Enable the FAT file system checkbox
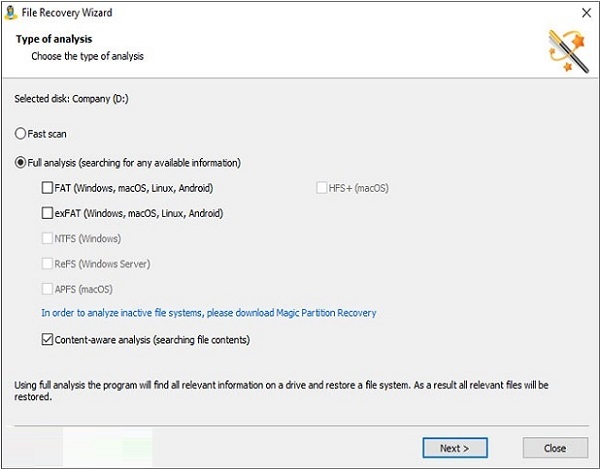 pyautogui.click(x=48, y=188)
